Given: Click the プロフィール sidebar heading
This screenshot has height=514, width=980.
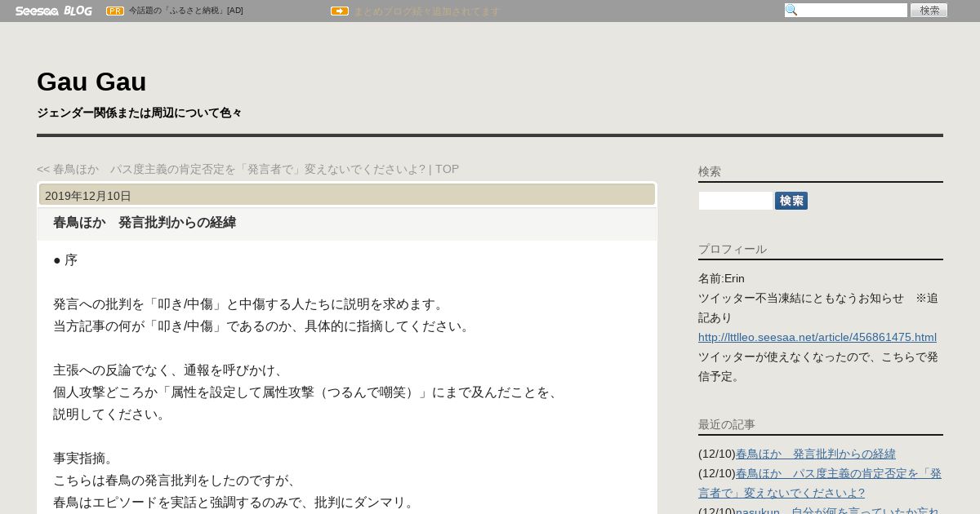Looking at the screenshot, I should 733,249.
